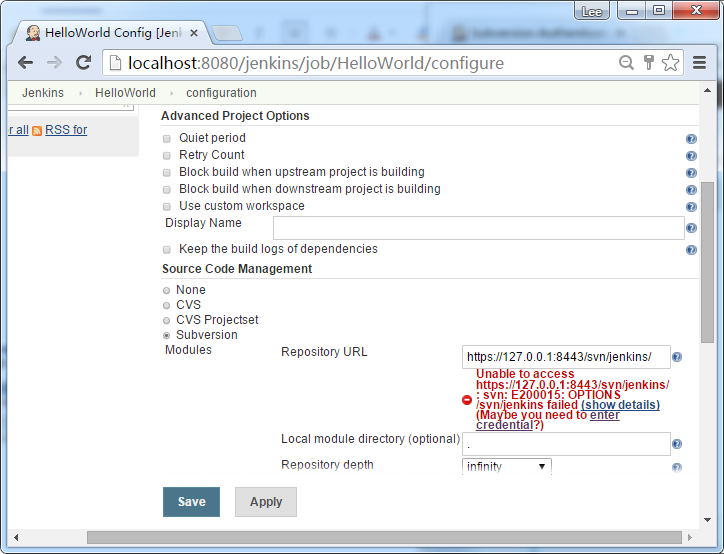
Task: Click the show details link
Action: coord(620,405)
